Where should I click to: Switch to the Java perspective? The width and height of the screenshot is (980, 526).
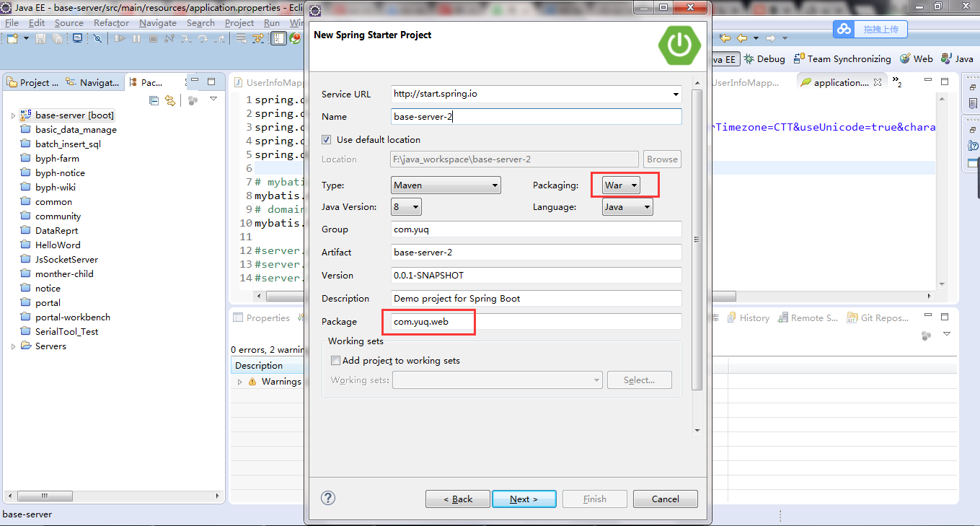pos(957,59)
